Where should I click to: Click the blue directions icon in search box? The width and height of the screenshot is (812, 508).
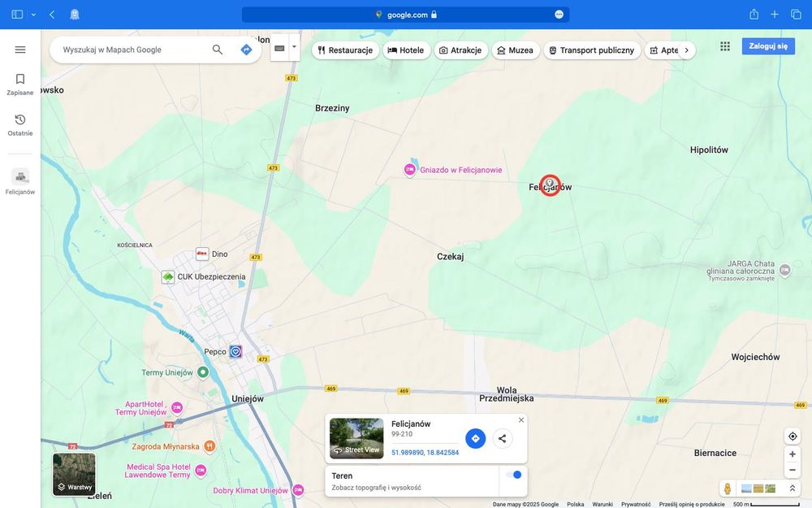[x=247, y=50]
